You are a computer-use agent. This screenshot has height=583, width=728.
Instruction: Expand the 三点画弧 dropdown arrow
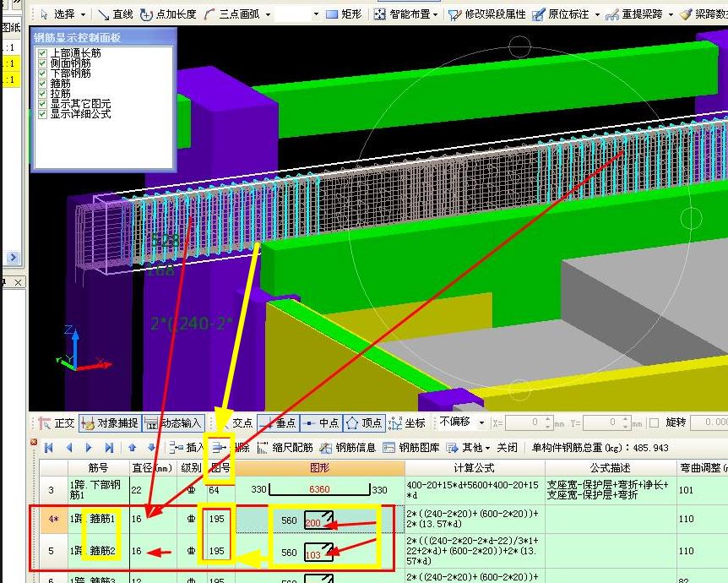(x=268, y=15)
